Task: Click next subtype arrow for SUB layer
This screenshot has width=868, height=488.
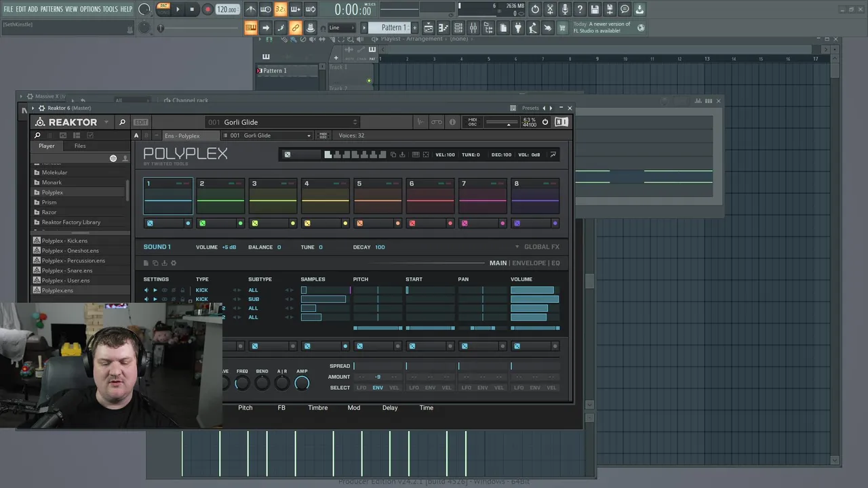Action: click(292, 299)
